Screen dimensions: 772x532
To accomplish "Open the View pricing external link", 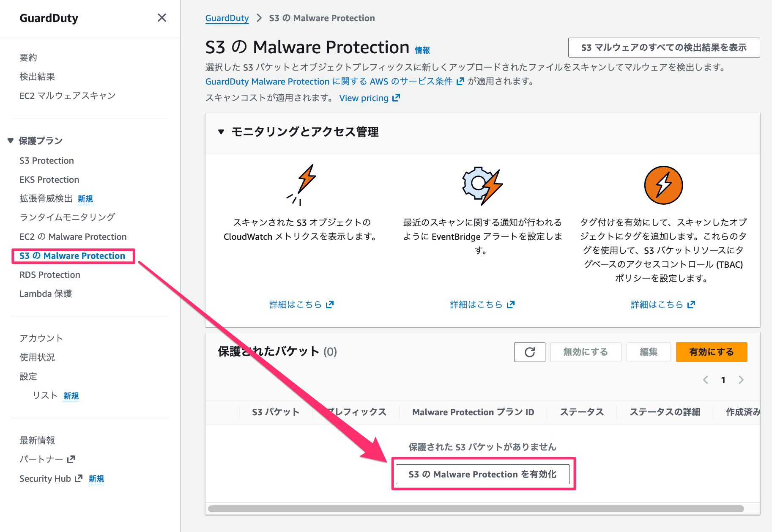I will point(369,98).
